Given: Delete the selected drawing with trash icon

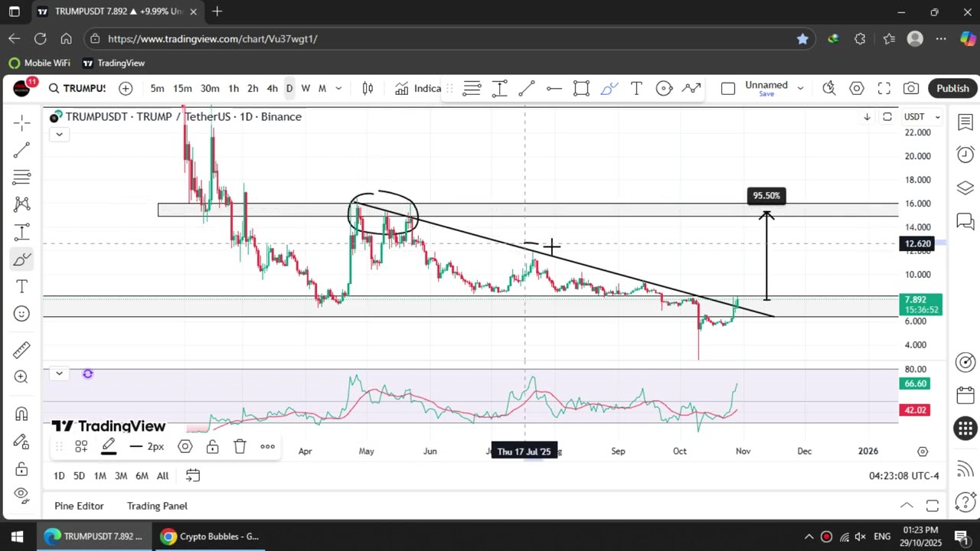Looking at the screenshot, I should tap(240, 446).
